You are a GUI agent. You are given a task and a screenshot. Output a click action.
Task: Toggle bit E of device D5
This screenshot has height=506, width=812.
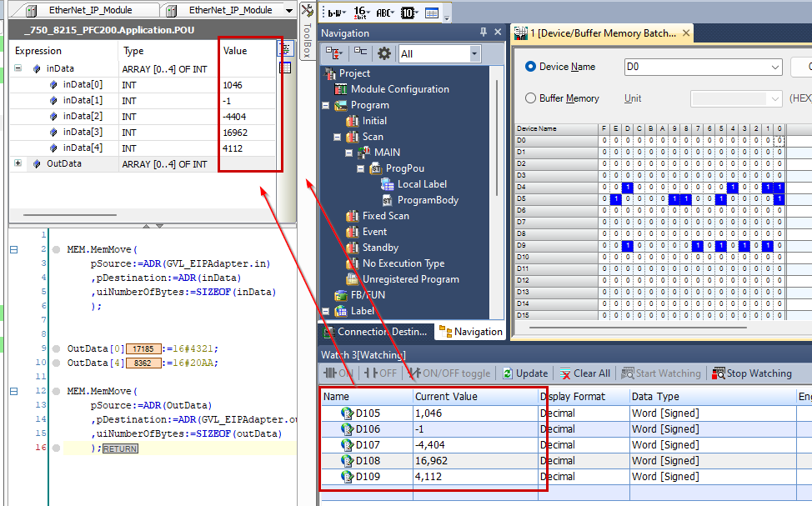[x=616, y=199]
